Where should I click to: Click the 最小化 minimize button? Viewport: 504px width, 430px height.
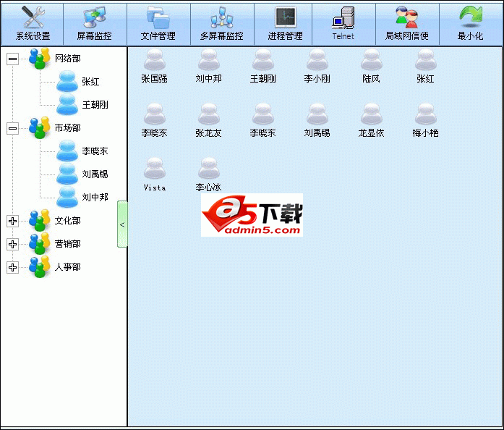(471, 24)
